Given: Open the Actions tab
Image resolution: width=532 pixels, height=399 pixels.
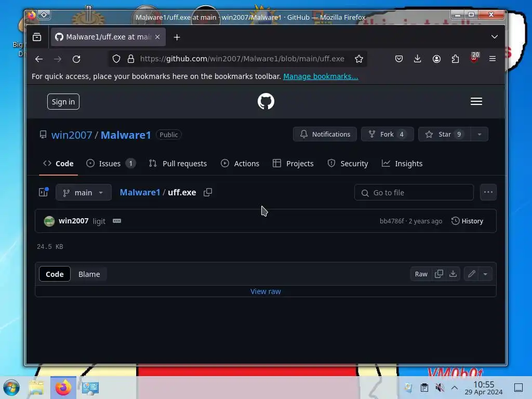Looking at the screenshot, I should click(240, 164).
